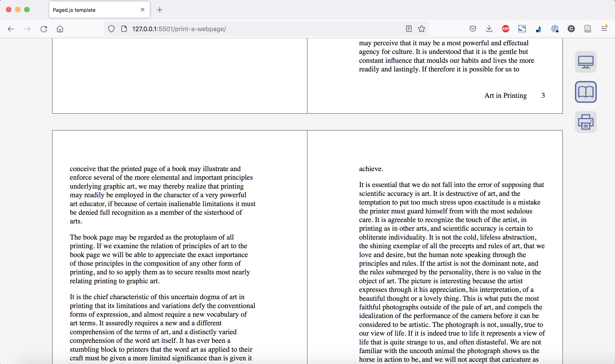
Task: Switch to screen preview with monitor icon
Action: pos(586,62)
